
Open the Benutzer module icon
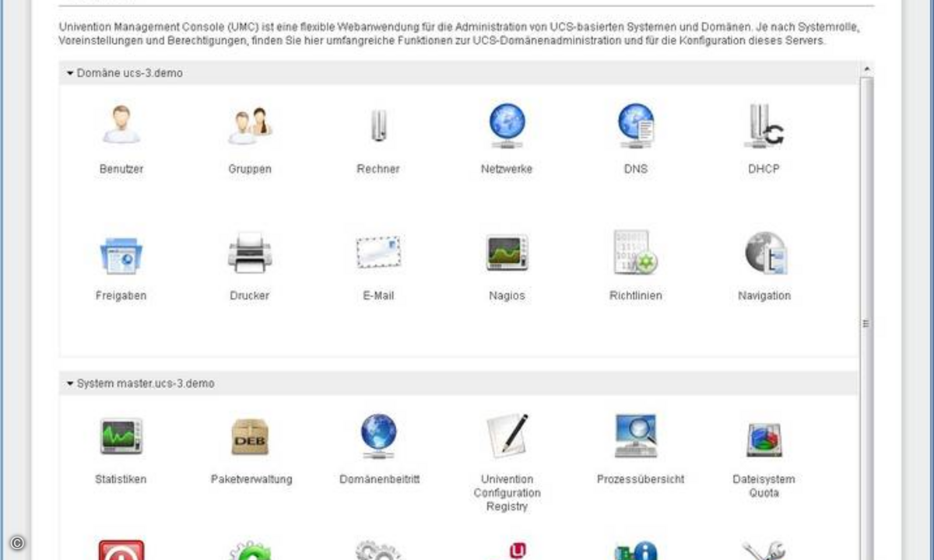[x=121, y=125]
